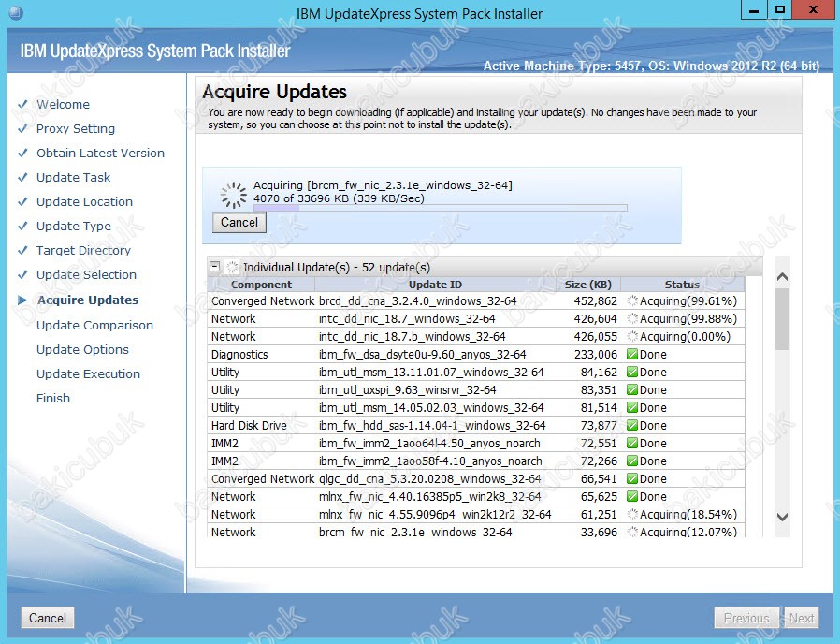Sort by Component column header

pyautogui.click(x=261, y=285)
